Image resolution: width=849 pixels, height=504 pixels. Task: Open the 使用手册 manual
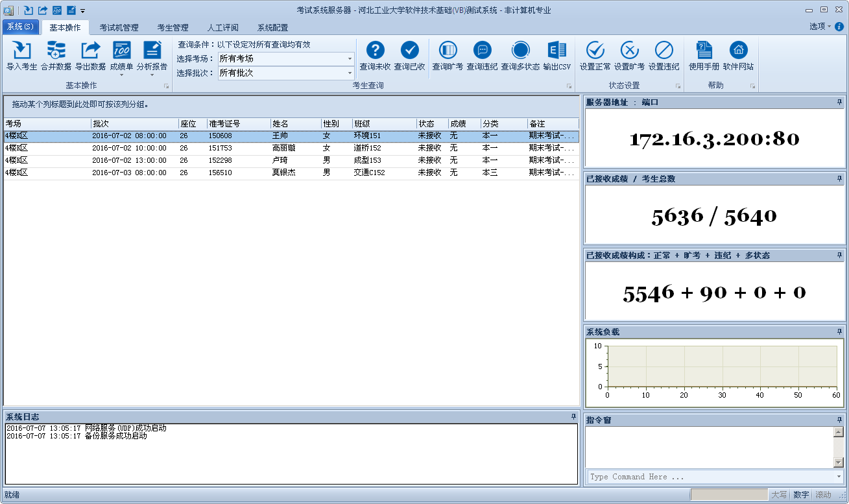(704, 56)
